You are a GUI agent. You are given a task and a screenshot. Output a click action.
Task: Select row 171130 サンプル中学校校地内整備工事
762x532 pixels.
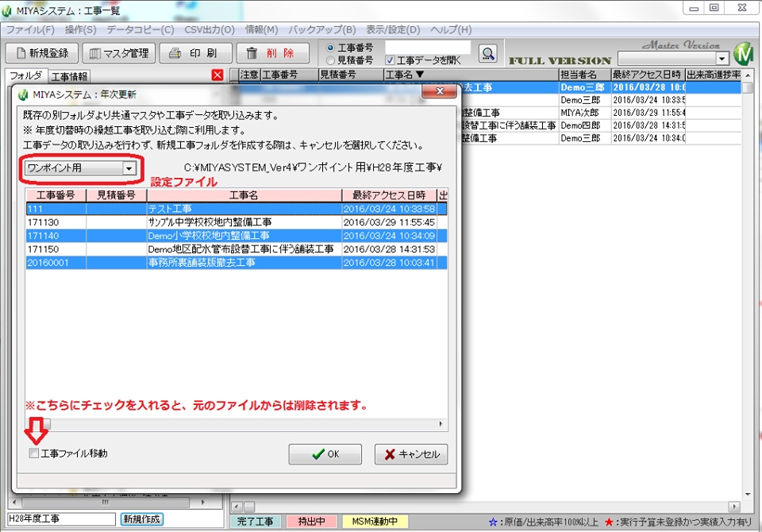click(x=237, y=222)
